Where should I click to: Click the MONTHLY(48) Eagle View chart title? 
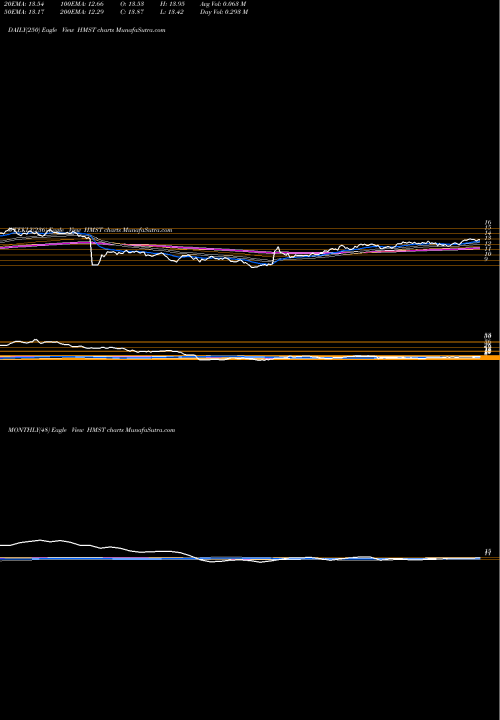coord(92,430)
